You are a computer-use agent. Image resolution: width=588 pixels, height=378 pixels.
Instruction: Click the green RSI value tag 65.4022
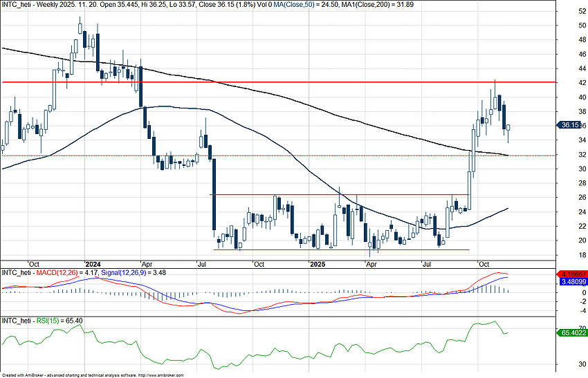pos(571,332)
